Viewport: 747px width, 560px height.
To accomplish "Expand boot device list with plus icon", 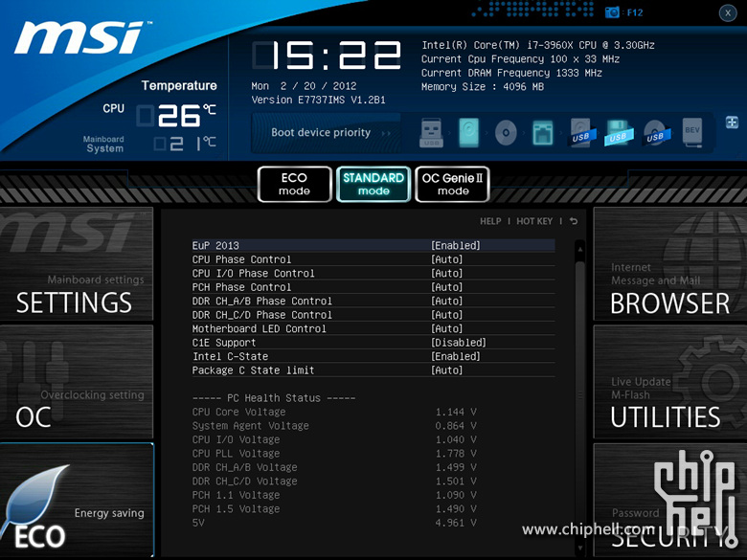I will [732, 122].
